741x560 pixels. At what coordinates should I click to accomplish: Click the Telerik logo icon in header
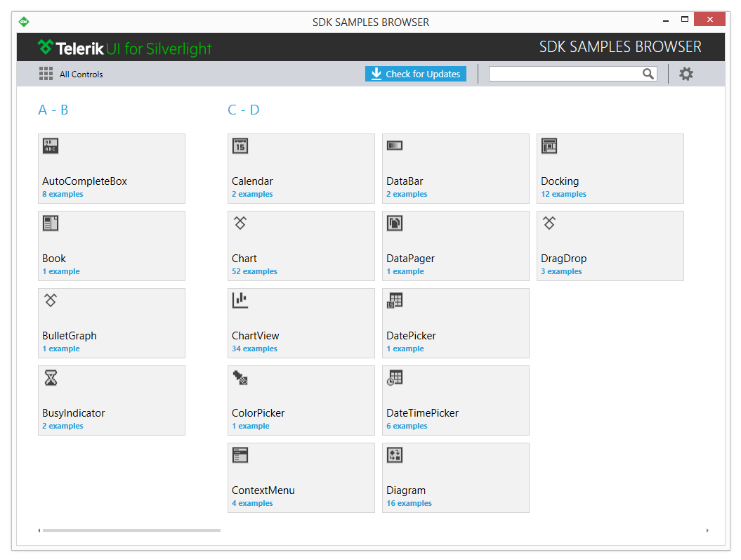coord(46,47)
